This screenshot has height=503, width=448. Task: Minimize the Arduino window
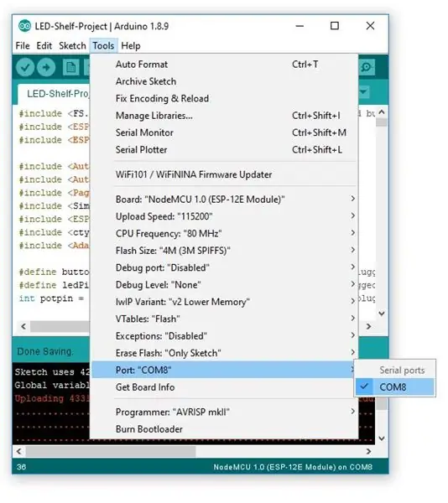[300, 26]
